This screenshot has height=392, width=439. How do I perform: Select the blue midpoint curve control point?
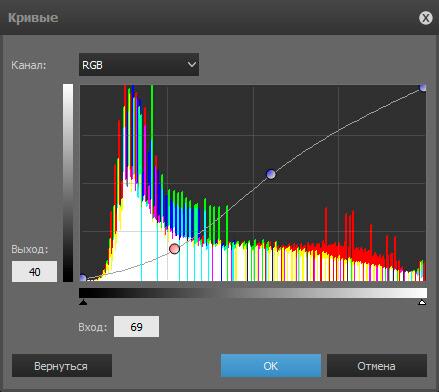pos(271,174)
